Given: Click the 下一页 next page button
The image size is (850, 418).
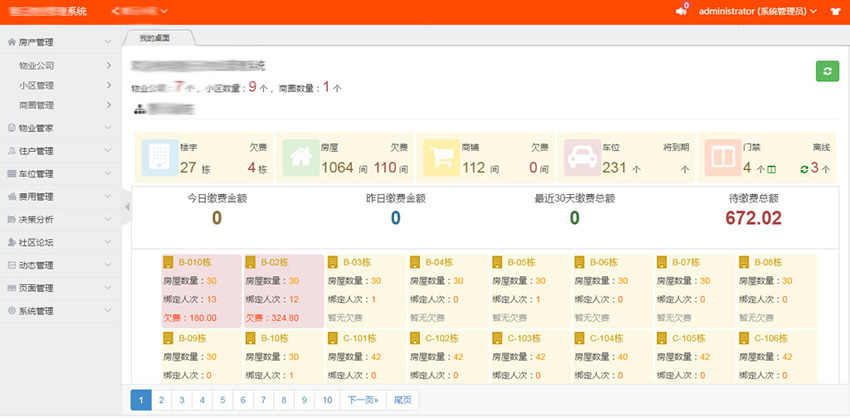Looking at the screenshot, I should click(x=362, y=399).
